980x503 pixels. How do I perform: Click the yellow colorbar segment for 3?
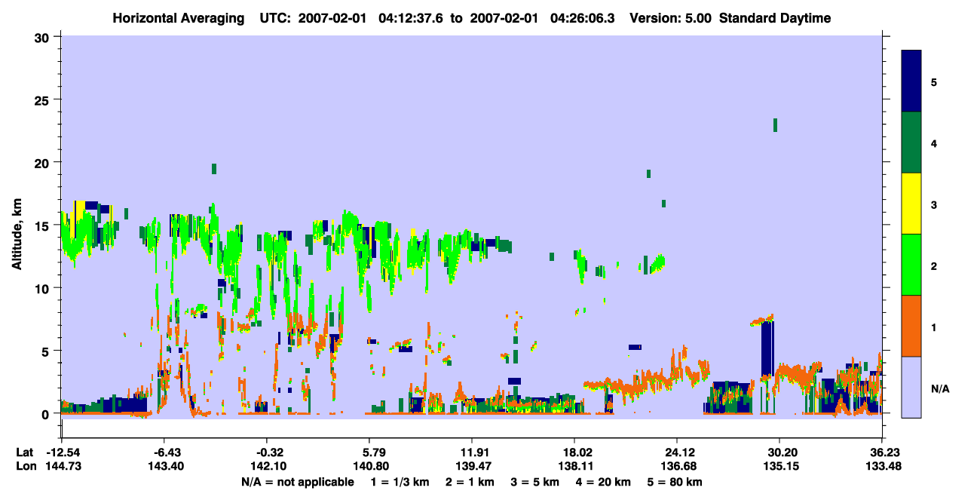click(x=911, y=204)
